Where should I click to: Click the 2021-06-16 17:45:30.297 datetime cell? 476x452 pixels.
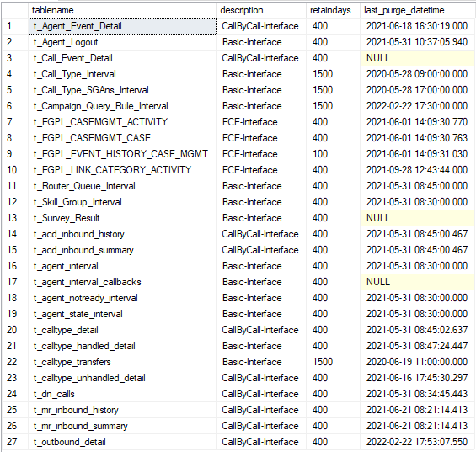click(417, 378)
